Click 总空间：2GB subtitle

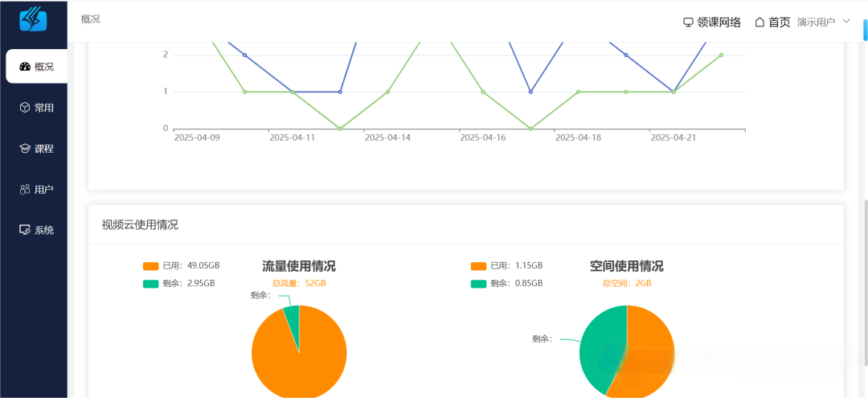click(627, 283)
